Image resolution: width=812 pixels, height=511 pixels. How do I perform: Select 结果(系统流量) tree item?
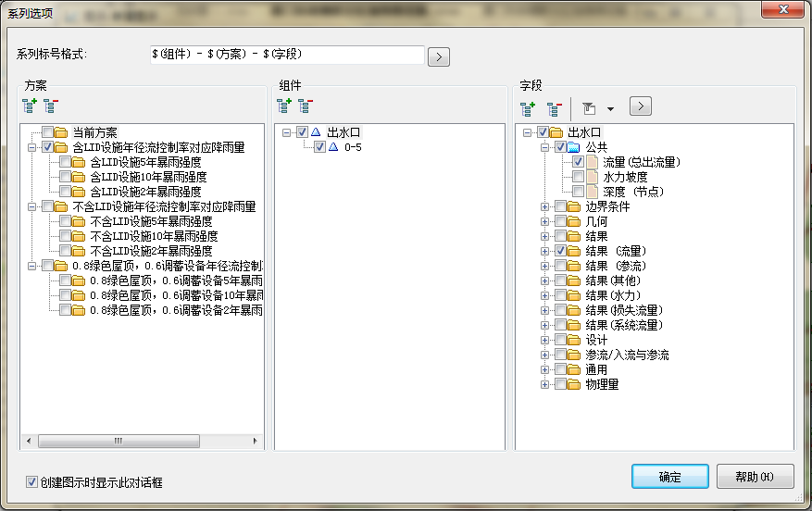coord(624,325)
